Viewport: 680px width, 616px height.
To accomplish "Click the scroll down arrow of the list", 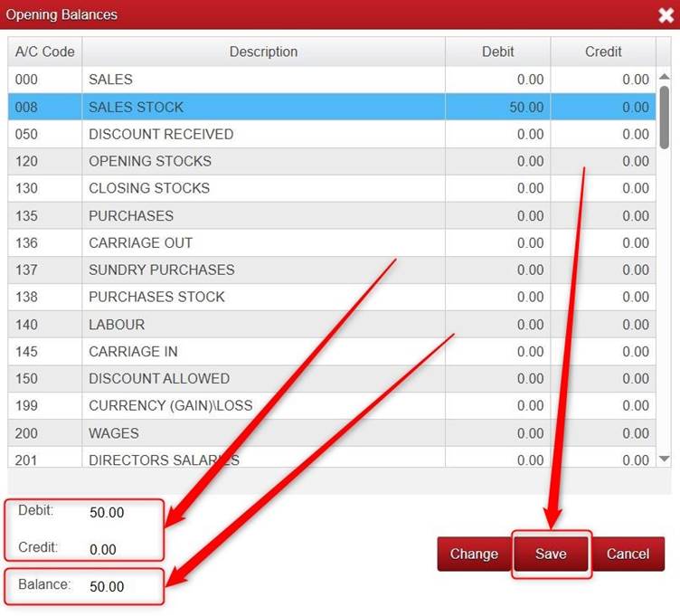I will click(664, 458).
